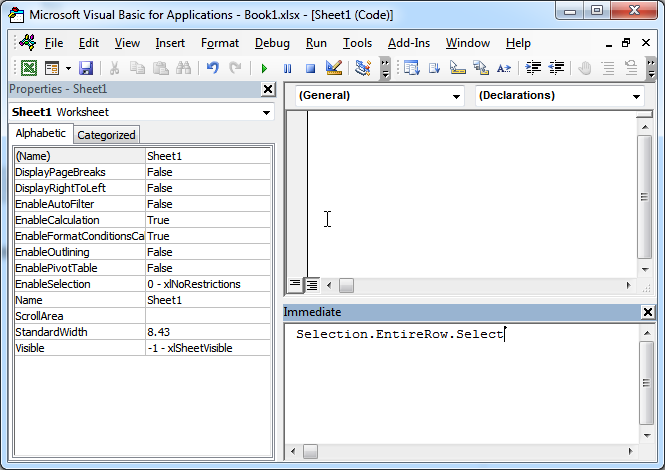
Task: Select the EnableCalculation property row
Action: (142, 220)
